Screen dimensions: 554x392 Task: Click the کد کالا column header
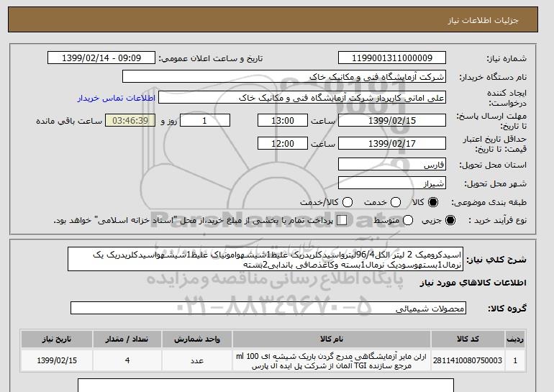tap(468, 339)
